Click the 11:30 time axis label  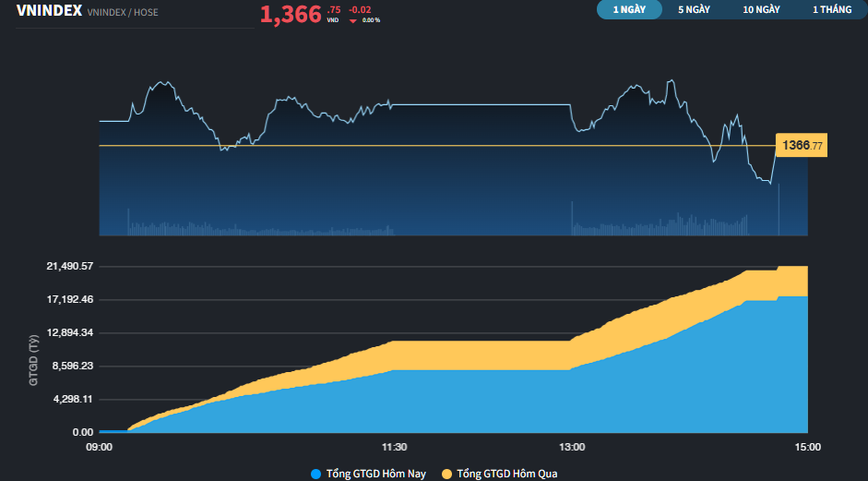click(394, 447)
